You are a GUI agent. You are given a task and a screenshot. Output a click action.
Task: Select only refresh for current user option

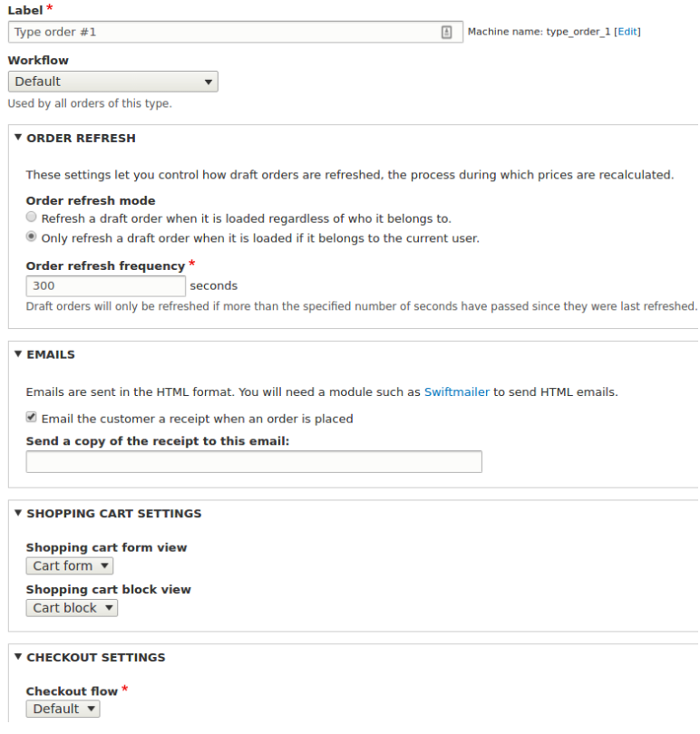(x=32, y=237)
